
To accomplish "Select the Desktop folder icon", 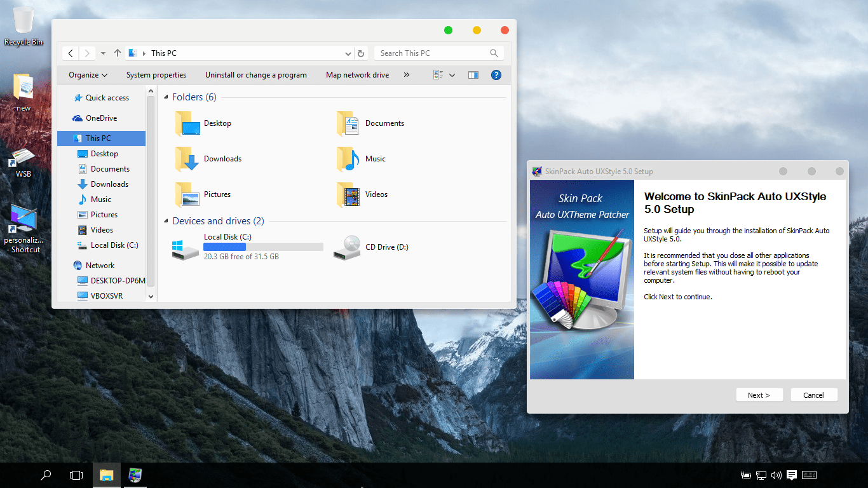I will (x=187, y=124).
